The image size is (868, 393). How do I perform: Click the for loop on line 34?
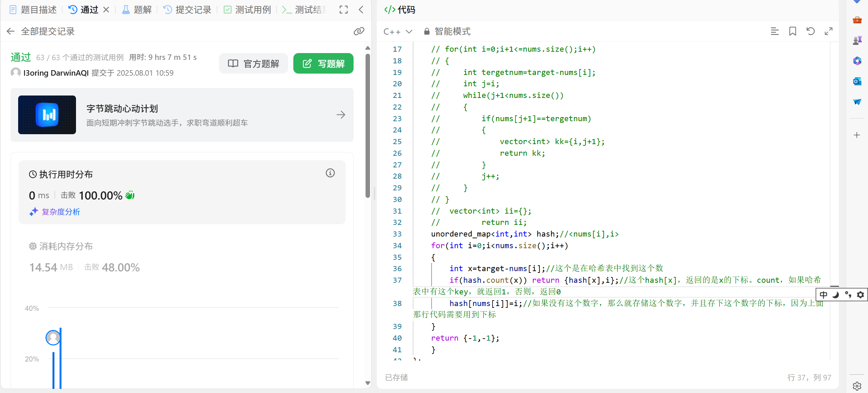click(499, 246)
